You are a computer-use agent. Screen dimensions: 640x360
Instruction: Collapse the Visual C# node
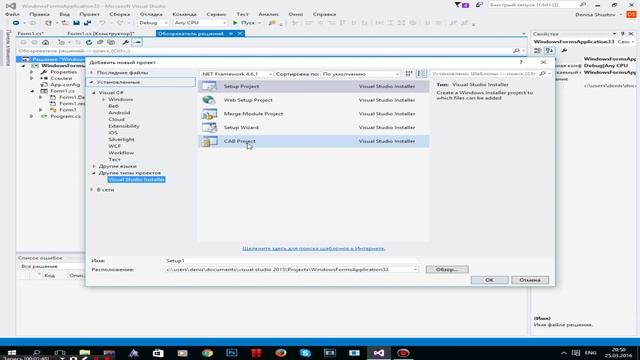click(x=94, y=93)
